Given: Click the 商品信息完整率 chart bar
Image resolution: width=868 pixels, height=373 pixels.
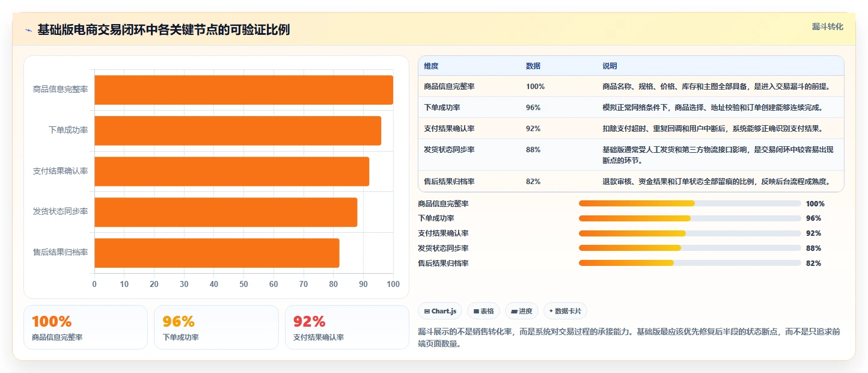Looking at the screenshot, I should [243, 90].
